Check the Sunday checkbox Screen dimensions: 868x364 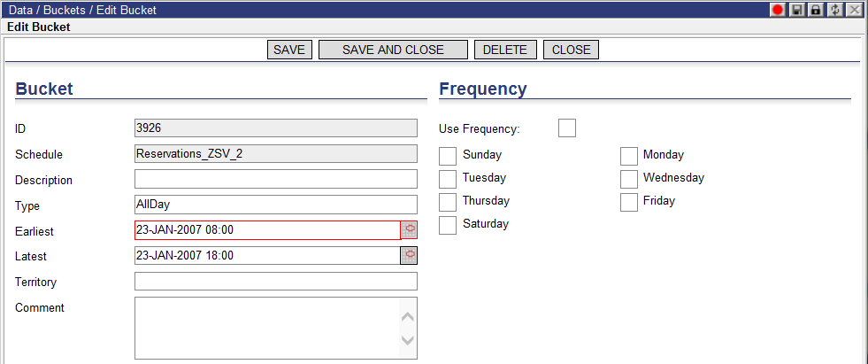(x=448, y=156)
